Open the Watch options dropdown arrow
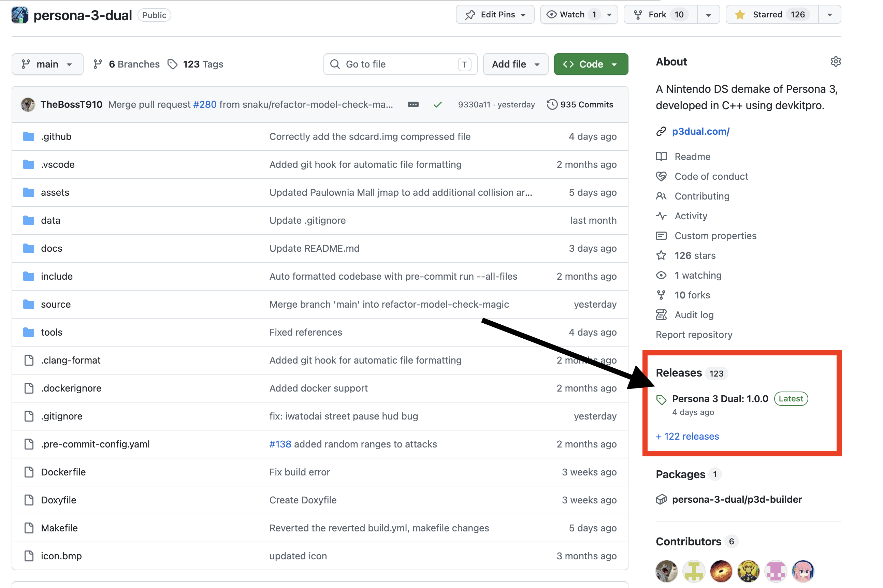The height and width of the screenshot is (588, 883). (610, 15)
